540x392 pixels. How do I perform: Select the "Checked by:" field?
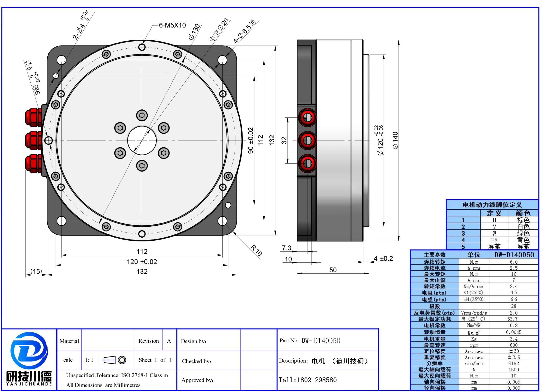pyautogui.click(x=197, y=361)
